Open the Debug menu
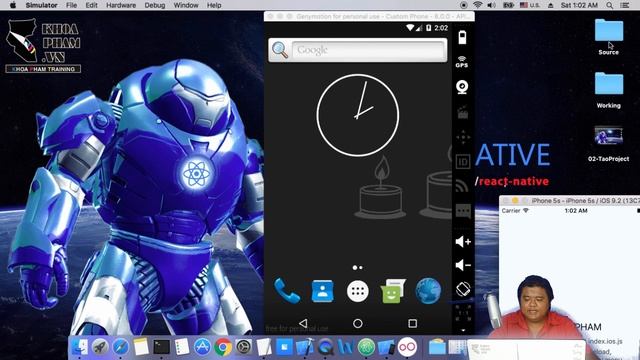This screenshot has width=640, height=360. (155, 5)
